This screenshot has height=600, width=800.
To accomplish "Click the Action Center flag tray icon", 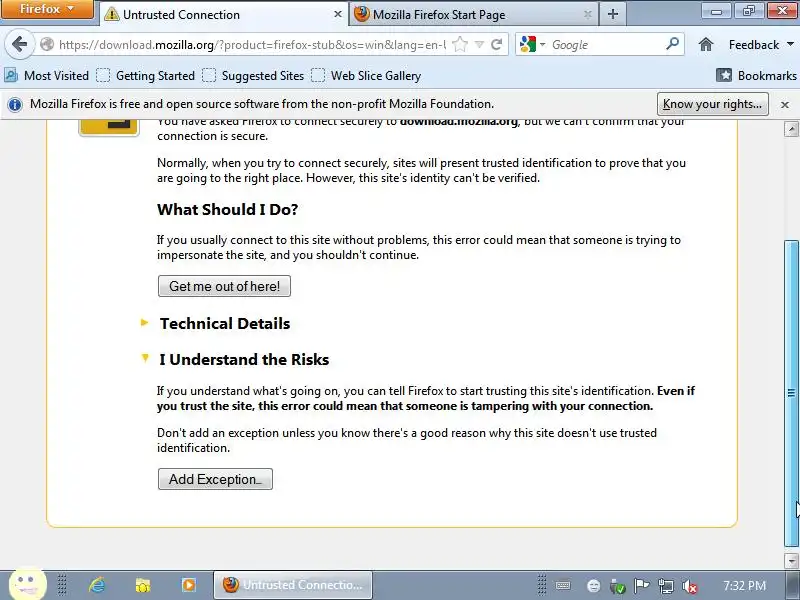I will point(641,585).
